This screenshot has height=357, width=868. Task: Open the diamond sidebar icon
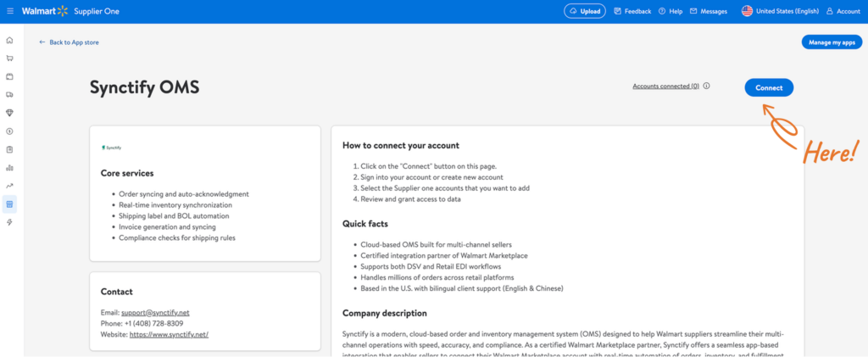[x=9, y=113]
